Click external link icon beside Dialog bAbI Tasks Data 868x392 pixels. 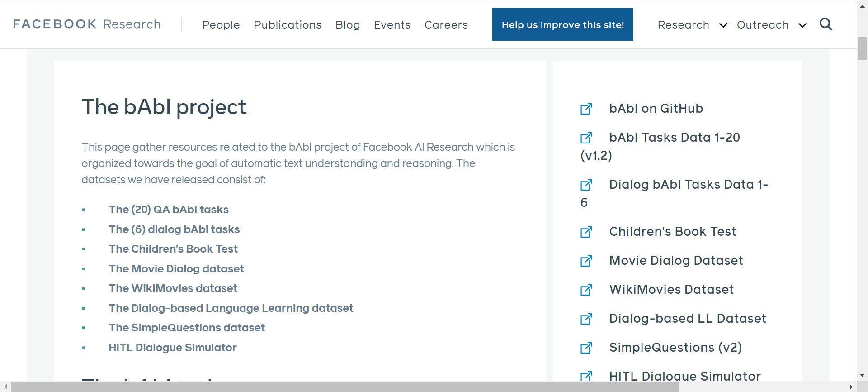586,185
